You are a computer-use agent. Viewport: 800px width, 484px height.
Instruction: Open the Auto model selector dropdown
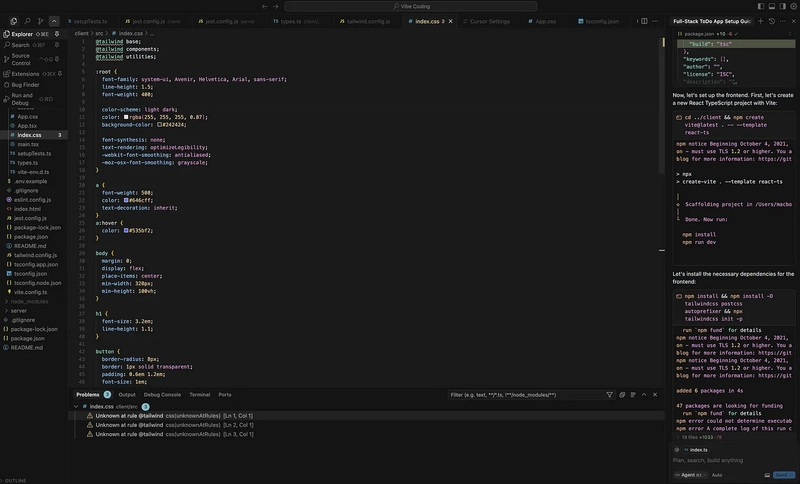[717, 475]
